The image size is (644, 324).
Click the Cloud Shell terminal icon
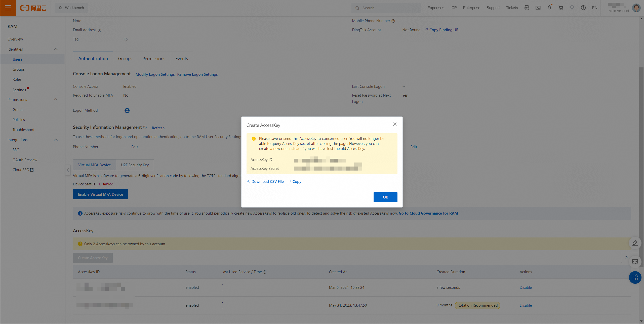point(538,8)
